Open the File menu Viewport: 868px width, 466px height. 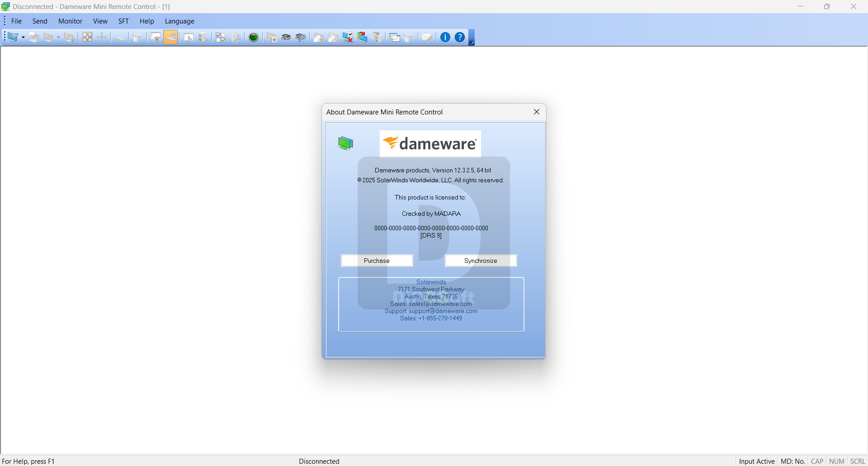tap(17, 21)
